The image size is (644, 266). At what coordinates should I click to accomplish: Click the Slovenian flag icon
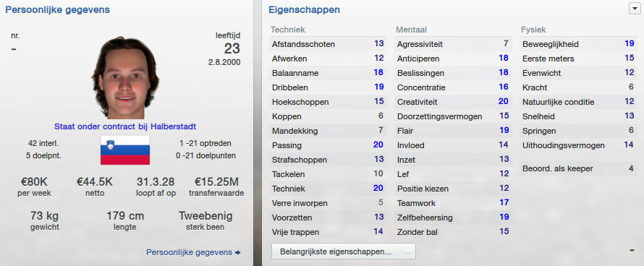coord(125,150)
